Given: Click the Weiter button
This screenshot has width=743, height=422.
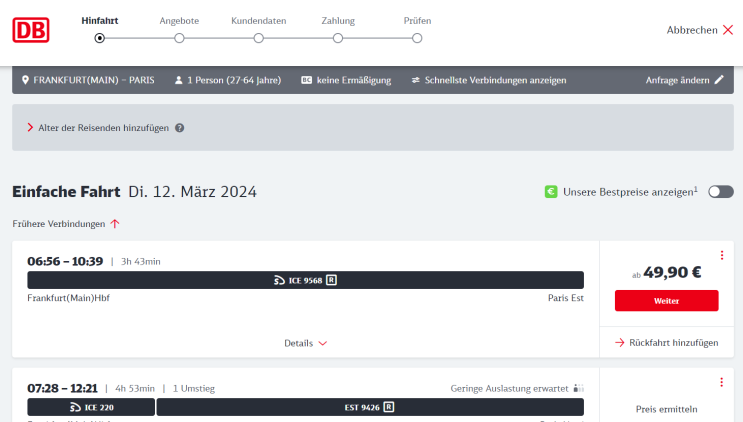Looking at the screenshot, I should click(x=666, y=301).
